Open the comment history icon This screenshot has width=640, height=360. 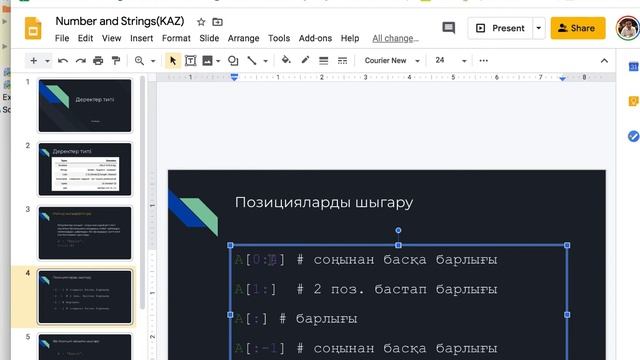(449, 28)
